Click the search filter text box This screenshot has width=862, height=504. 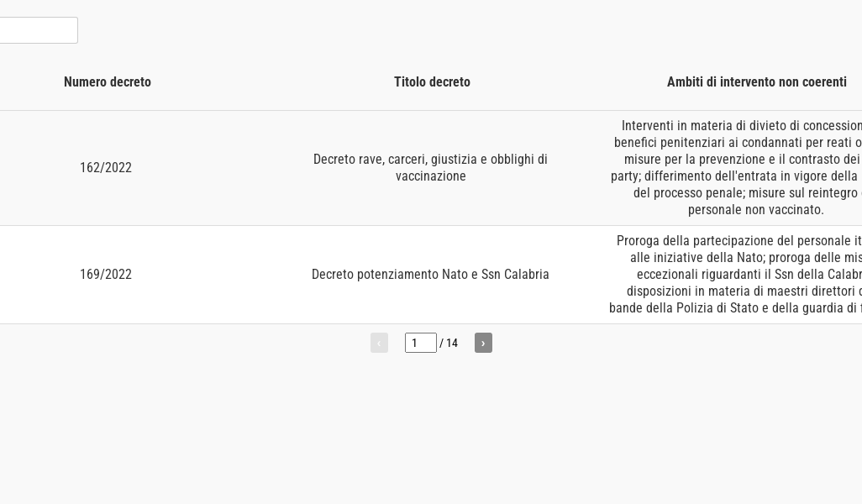pos(38,30)
